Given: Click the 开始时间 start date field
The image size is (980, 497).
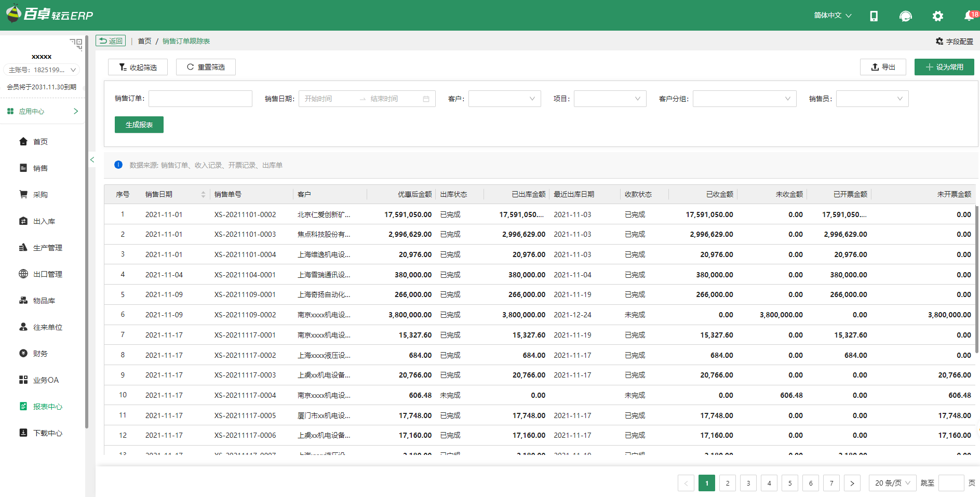Looking at the screenshot, I should 327,99.
